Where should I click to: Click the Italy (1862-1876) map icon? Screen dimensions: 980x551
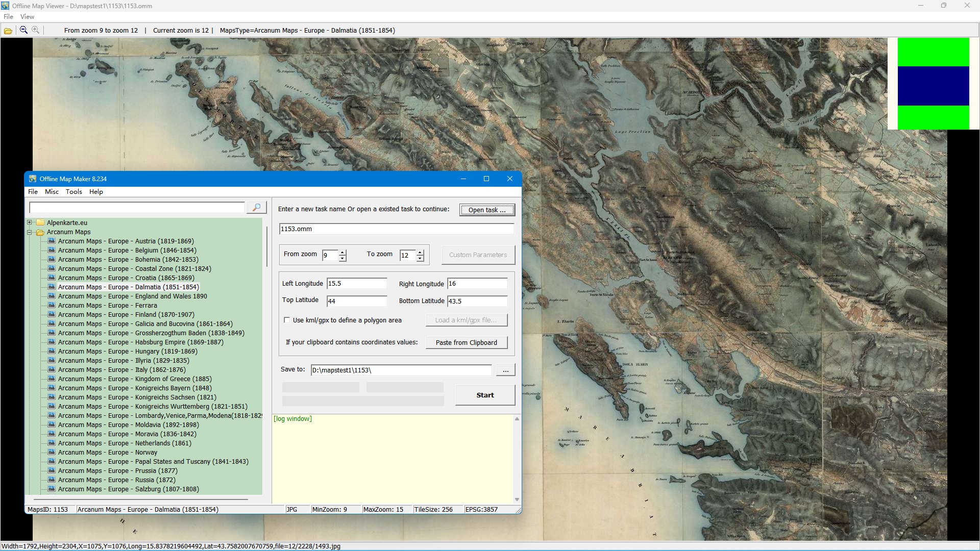pyautogui.click(x=52, y=369)
